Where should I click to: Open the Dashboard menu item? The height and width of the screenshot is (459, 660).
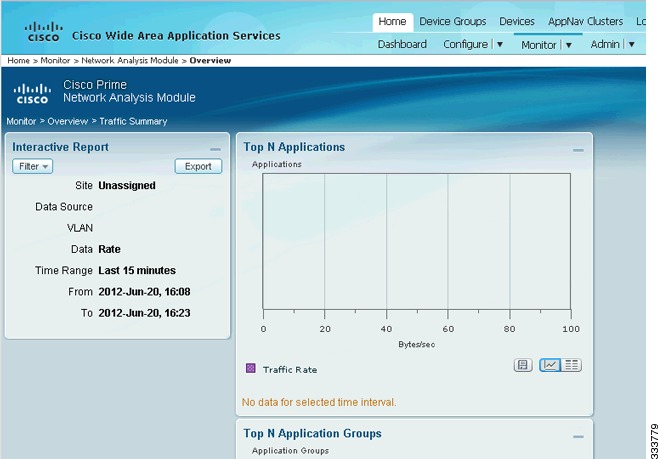pos(402,44)
